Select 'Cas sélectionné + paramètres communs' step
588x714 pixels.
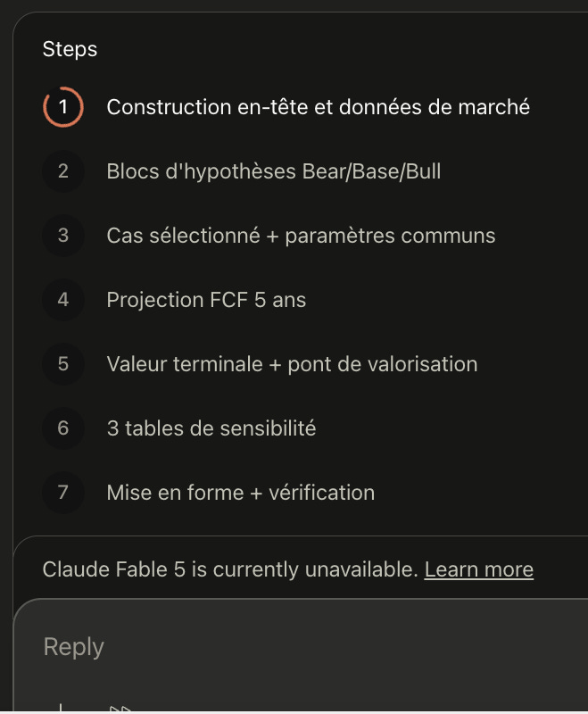(x=301, y=236)
